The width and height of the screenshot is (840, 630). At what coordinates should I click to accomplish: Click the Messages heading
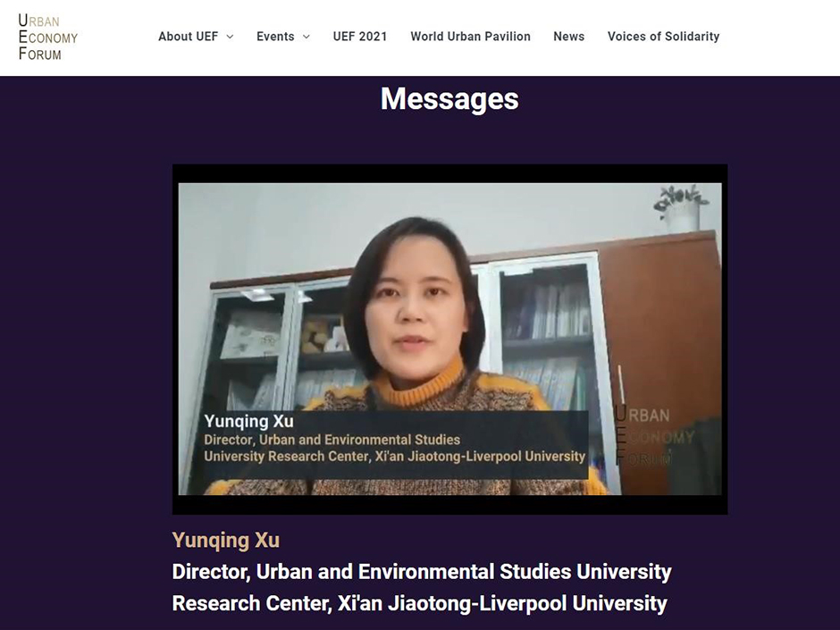tap(449, 98)
